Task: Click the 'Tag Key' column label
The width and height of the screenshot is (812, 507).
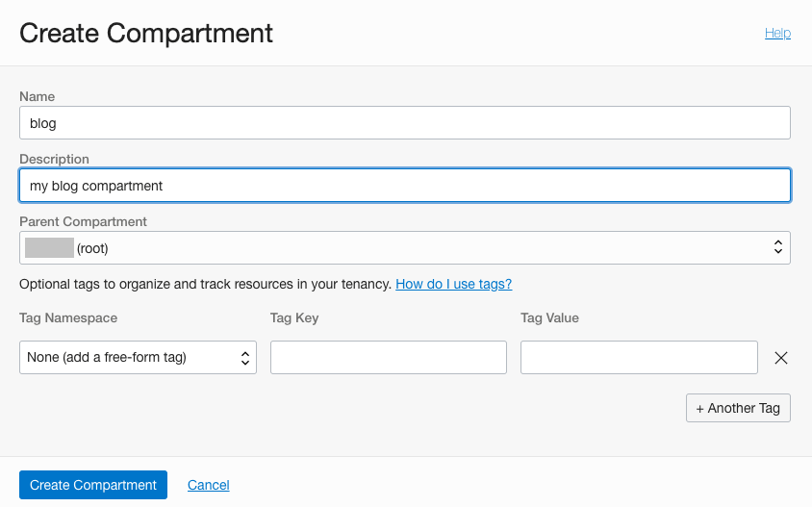Action: click(x=293, y=317)
